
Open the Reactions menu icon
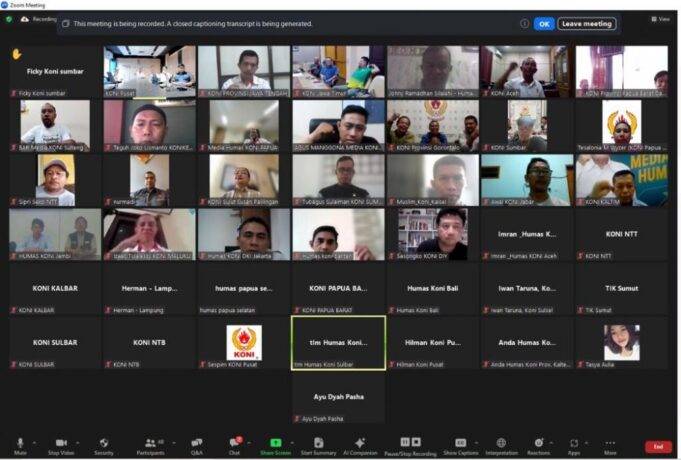[539, 443]
